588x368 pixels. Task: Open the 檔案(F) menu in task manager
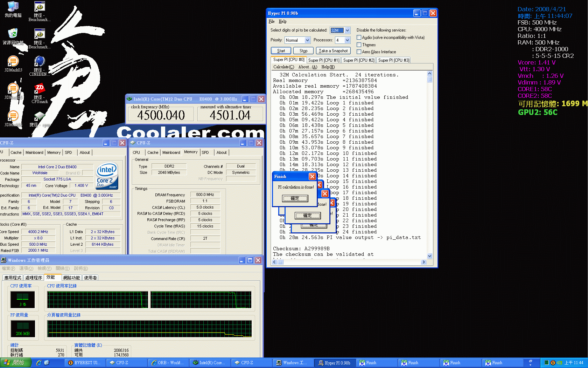click(8, 268)
